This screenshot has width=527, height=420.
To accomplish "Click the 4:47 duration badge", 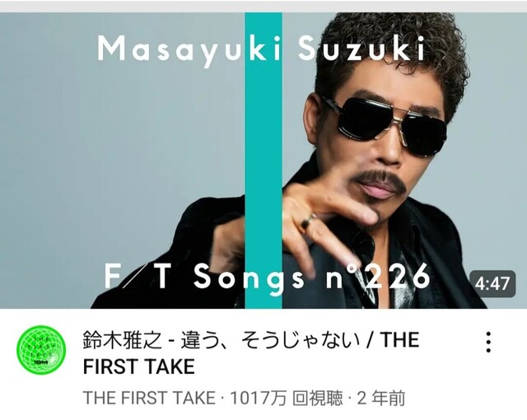I will [492, 283].
